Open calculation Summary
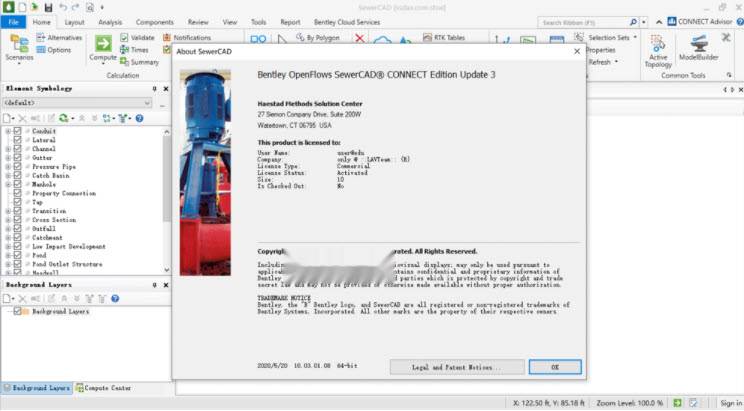Image resolution: width=744 pixels, height=411 pixels. [x=139, y=62]
